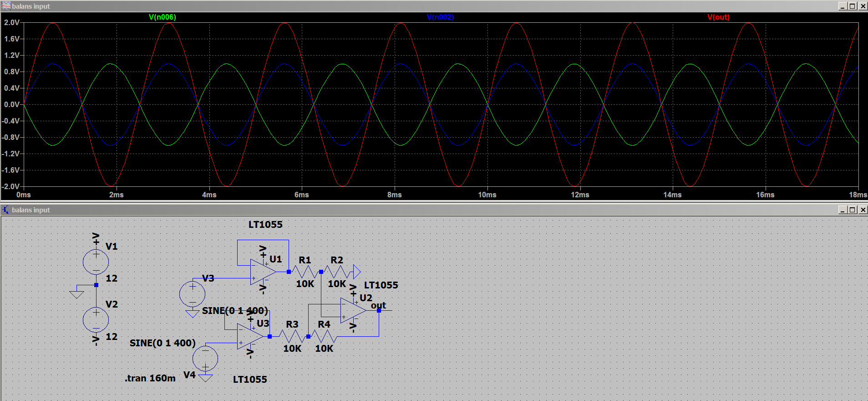The width and height of the screenshot is (868, 401).
Task: Click the R2 resistor zigzag symbol
Action: (337, 272)
